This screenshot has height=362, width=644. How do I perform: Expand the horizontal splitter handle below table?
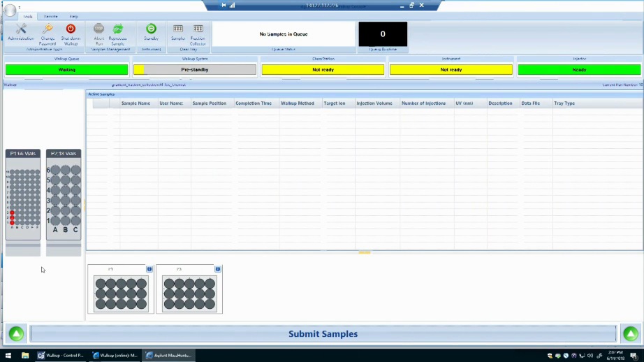coord(364,252)
